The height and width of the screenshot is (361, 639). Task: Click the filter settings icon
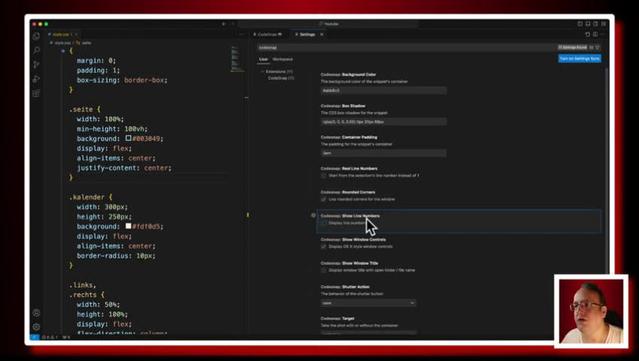597,48
